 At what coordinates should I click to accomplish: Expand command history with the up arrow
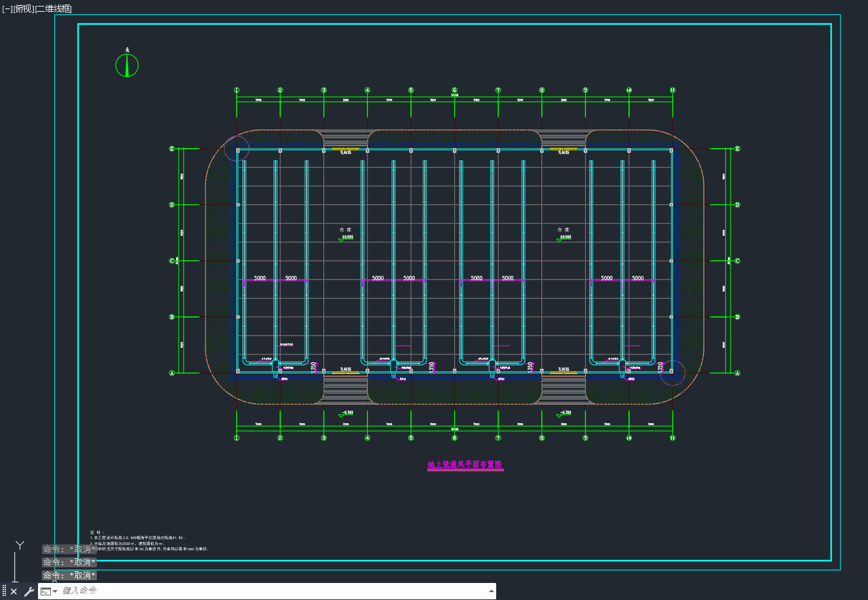[492, 591]
